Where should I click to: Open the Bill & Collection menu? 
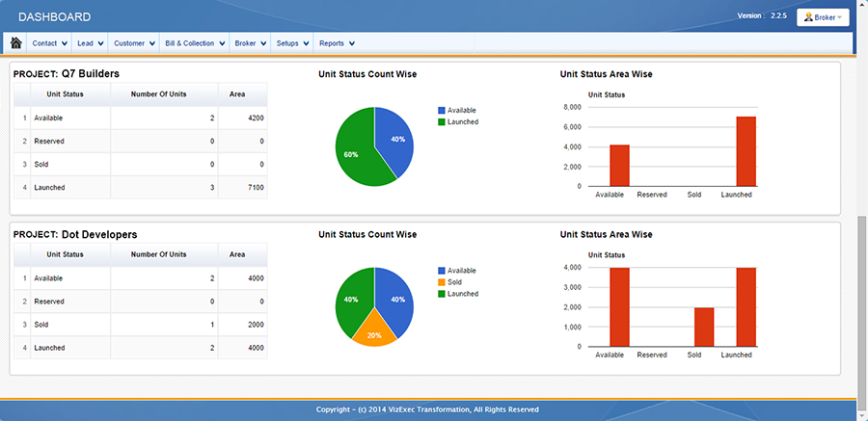tap(195, 43)
